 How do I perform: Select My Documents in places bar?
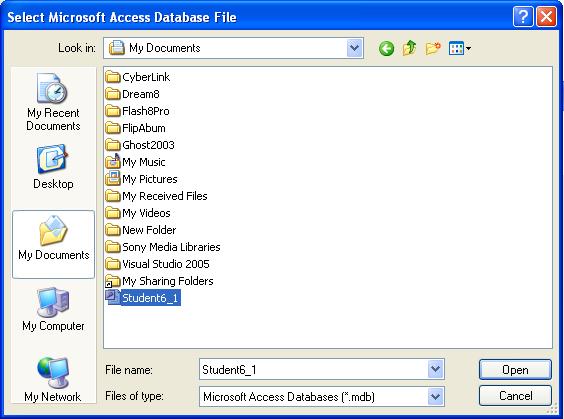[x=54, y=245]
